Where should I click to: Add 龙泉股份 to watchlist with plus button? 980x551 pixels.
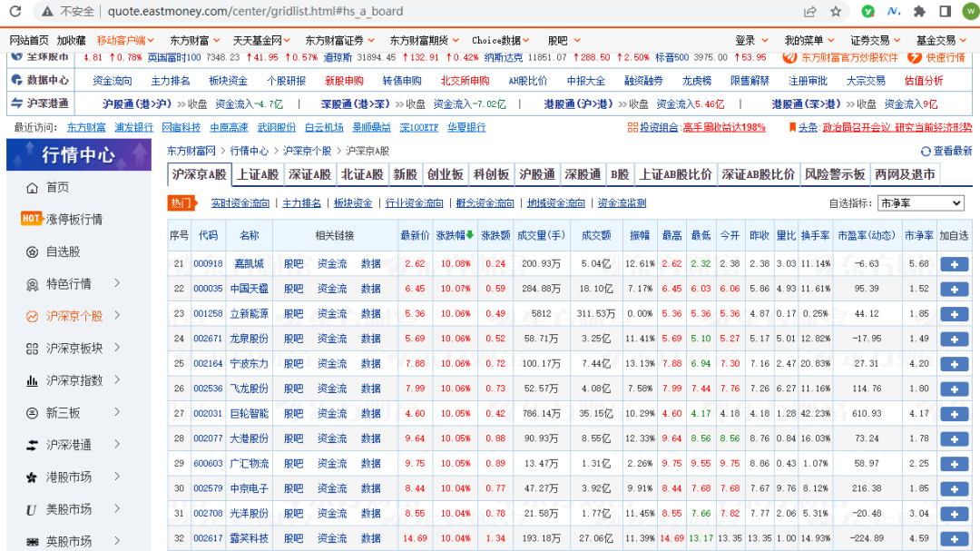(x=955, y=339)
